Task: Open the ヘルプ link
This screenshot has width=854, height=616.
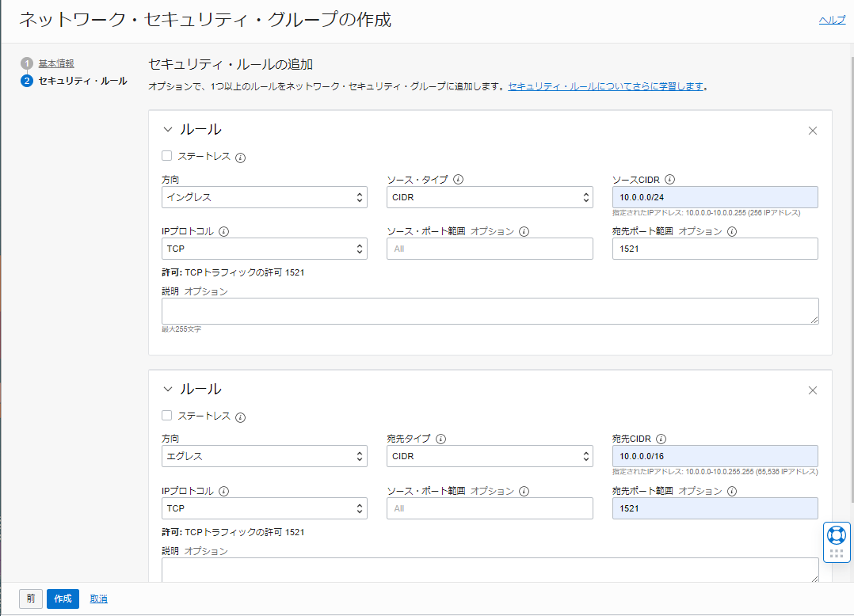Action: tap(831, 20)
